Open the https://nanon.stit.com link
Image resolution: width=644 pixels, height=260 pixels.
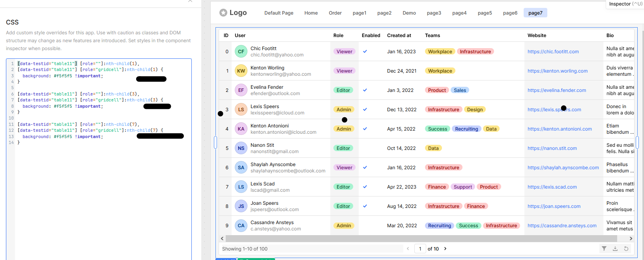click(552, 148)
